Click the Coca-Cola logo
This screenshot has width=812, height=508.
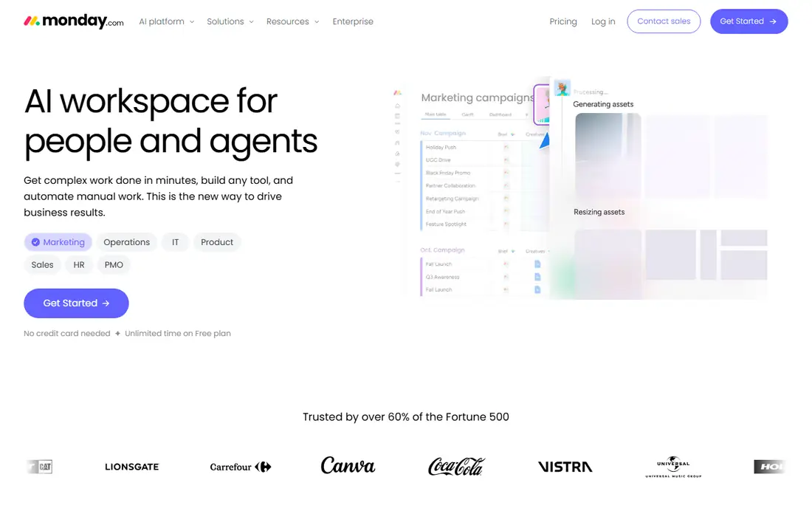455,466
